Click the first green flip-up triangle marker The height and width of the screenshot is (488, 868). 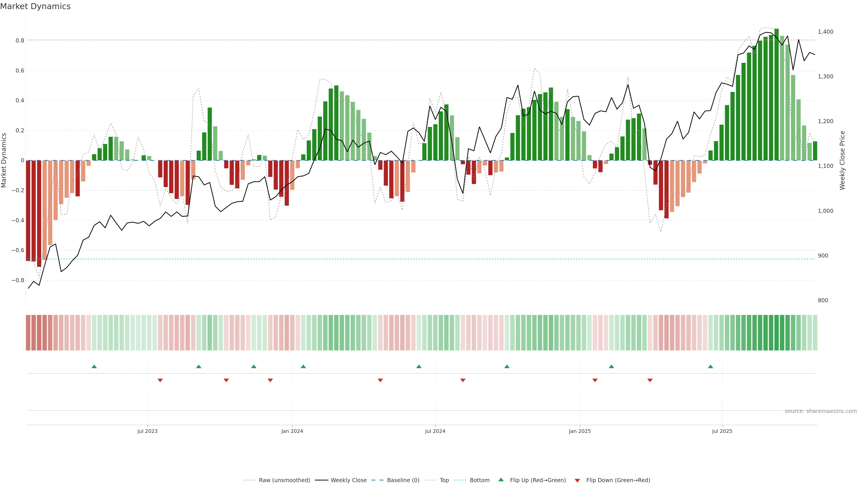[x=94, y=366]
